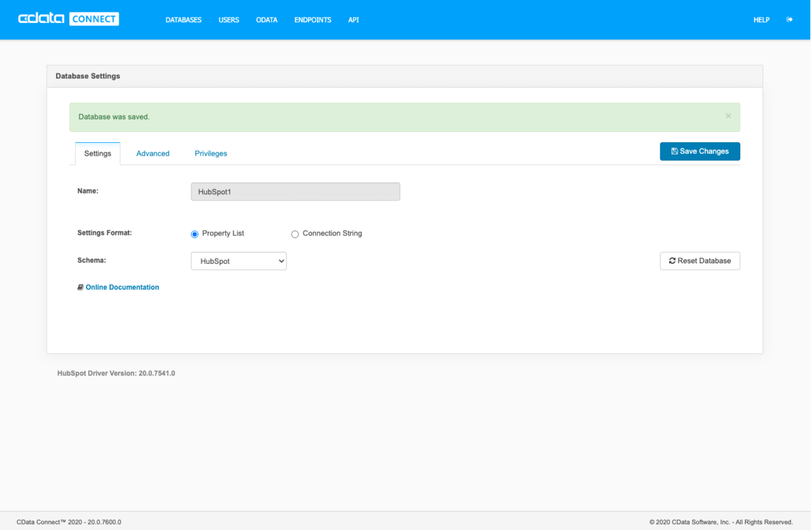812x530 pixels.
Task: Click the Save Changes button
Action: [700, 151]
